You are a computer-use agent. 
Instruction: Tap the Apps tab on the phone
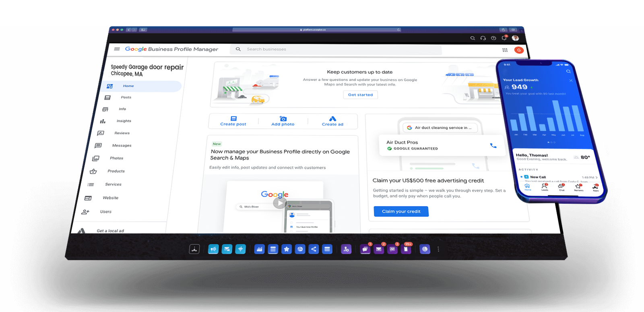tap(596, 187)
